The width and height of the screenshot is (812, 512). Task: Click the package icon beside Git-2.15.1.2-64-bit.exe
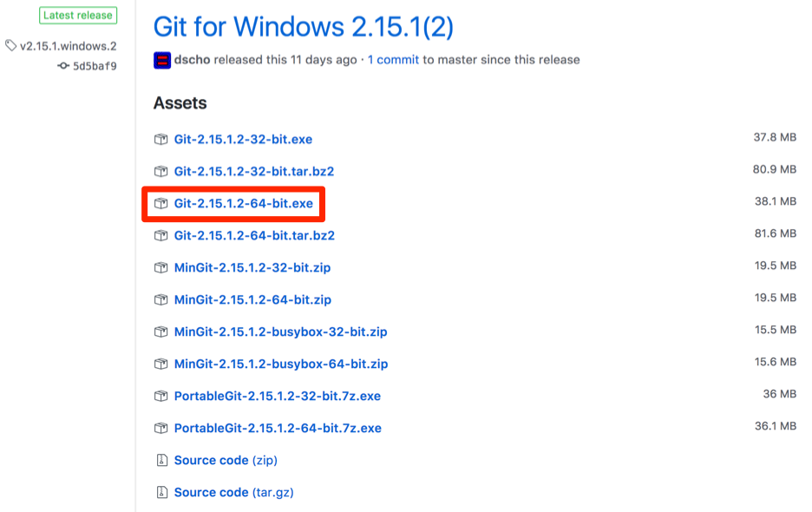161,204
